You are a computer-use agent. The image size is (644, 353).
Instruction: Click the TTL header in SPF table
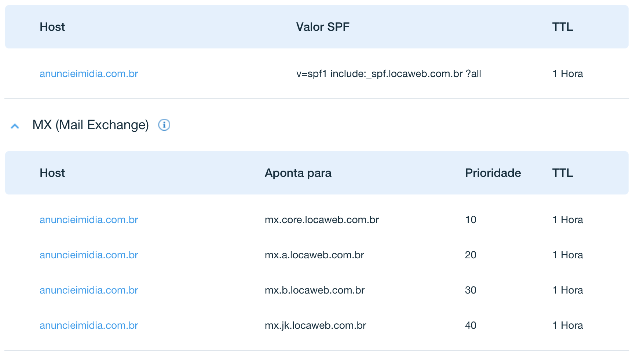(563, 27)
